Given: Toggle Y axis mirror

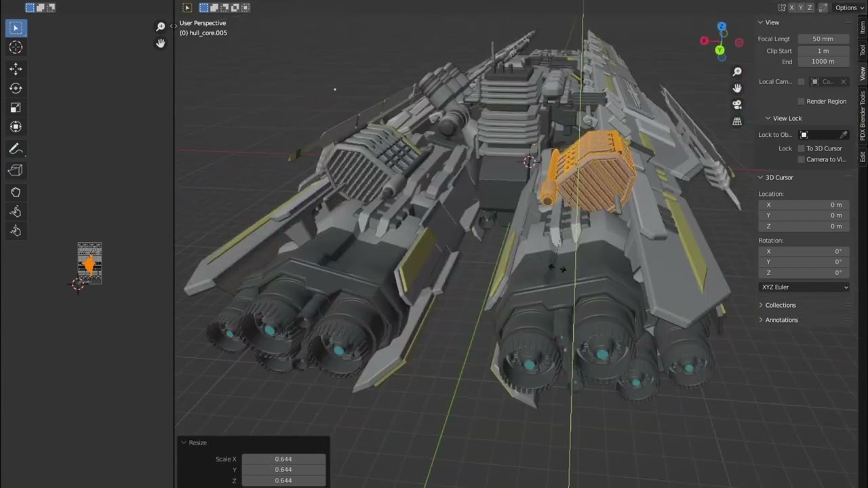Looking at the screenshot, I should click(801, 7).
